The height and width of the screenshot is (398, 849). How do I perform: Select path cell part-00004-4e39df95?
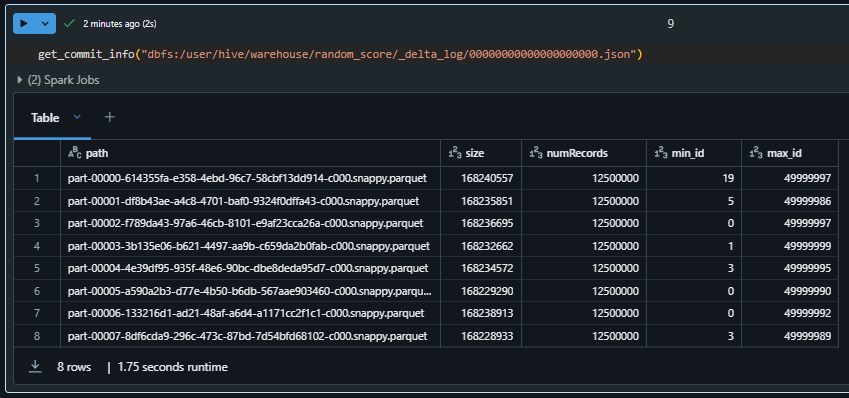click(250, 268)
